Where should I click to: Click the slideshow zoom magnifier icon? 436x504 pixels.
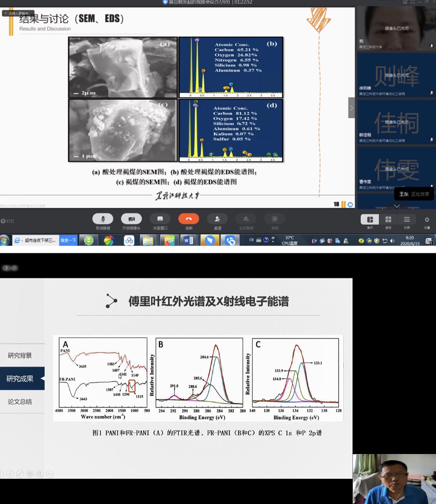[40, 474]
